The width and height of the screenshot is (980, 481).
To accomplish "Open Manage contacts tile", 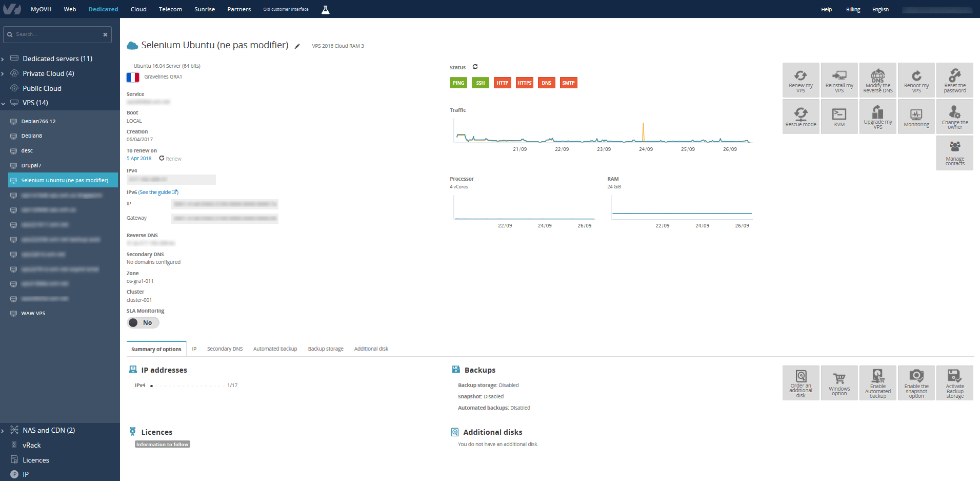I will tap(954, 153).
